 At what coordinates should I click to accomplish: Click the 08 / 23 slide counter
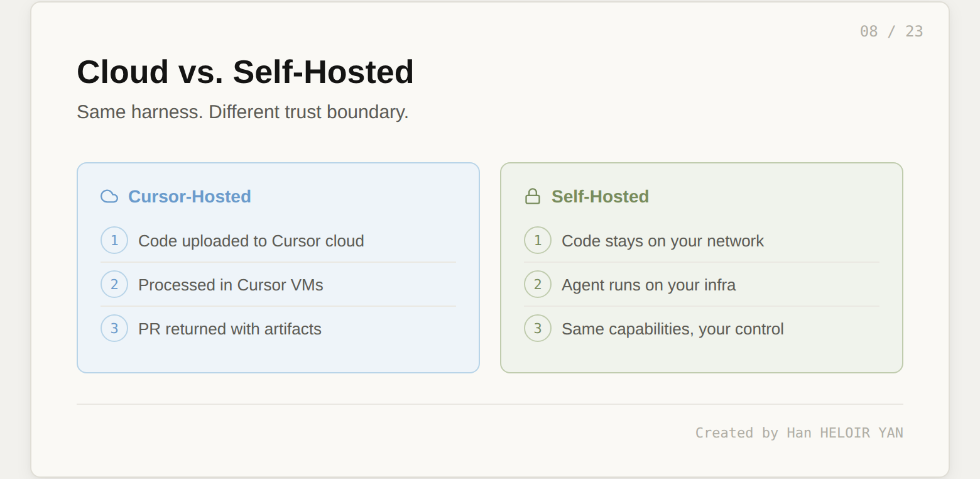pyautogui.click(x=891, y=31)
